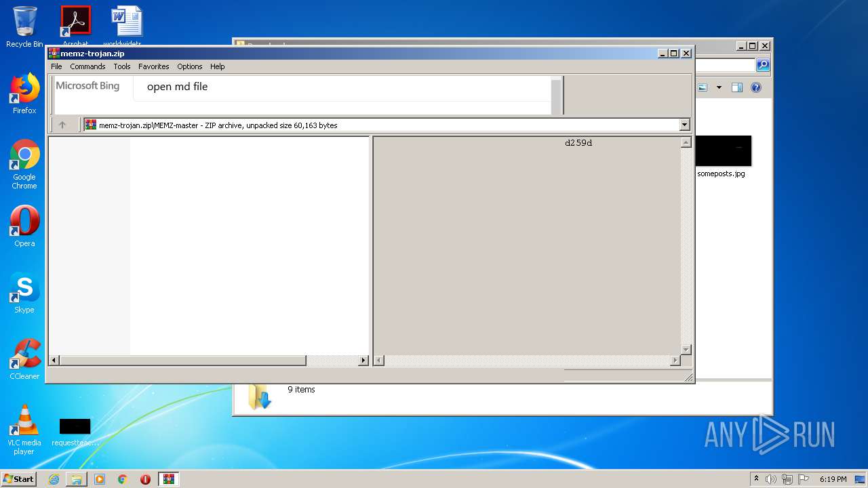Click the 6:19 PM system clock
Viewport: 868px width, 488px height.
pyautogui.click(x=833, y=479)
